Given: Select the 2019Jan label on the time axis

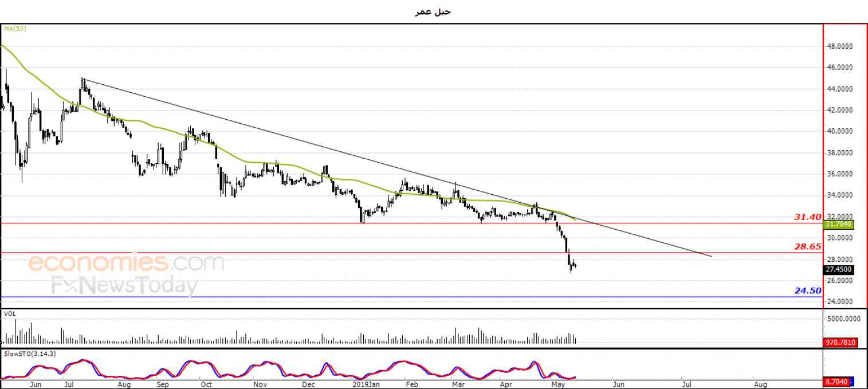Looking at the screenshot, I should point(366,384).
